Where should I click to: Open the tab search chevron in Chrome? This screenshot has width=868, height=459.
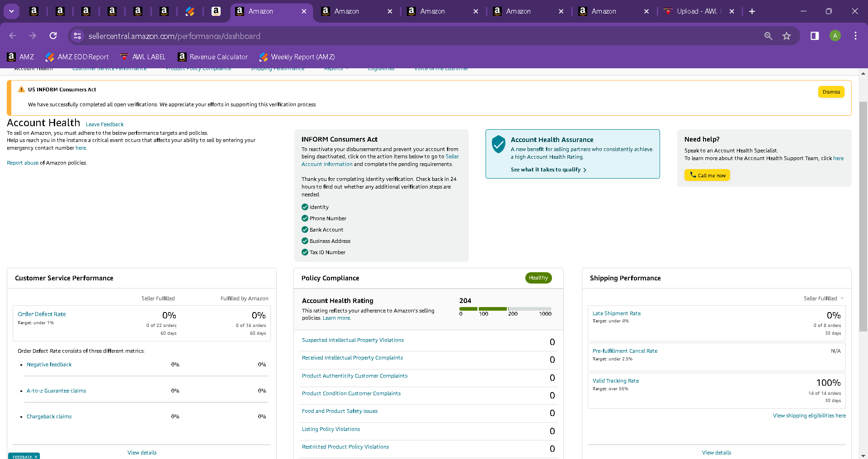11,11
